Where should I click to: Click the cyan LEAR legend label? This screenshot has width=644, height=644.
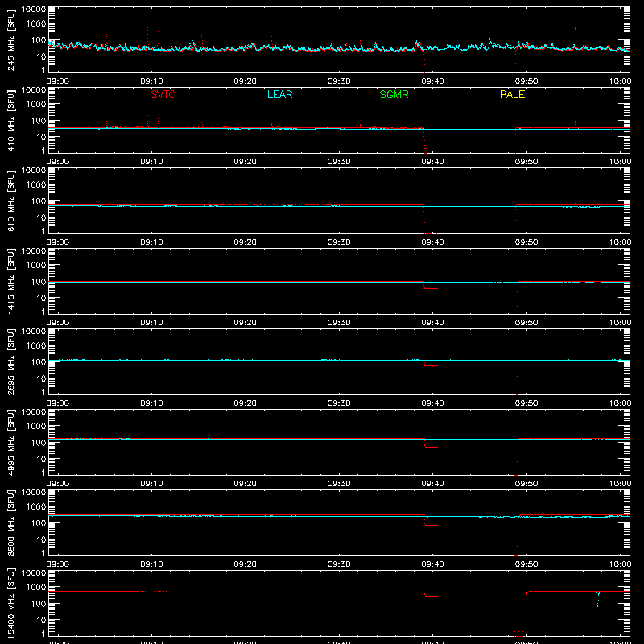279,94
